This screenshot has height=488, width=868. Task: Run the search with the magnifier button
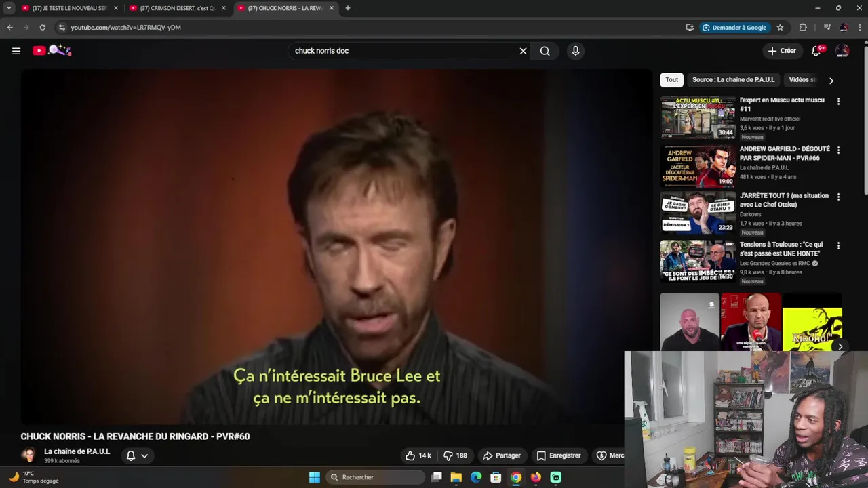[x=545, y=51]
